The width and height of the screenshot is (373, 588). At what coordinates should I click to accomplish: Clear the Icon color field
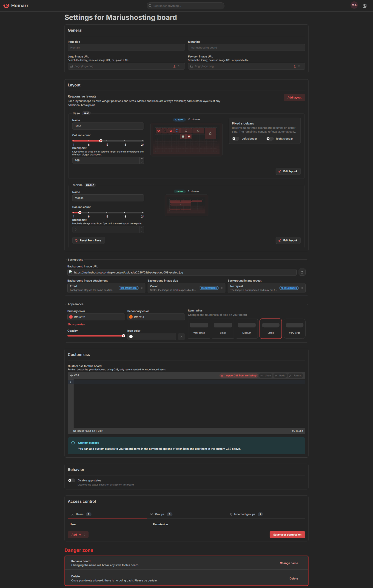pos(181,336)
